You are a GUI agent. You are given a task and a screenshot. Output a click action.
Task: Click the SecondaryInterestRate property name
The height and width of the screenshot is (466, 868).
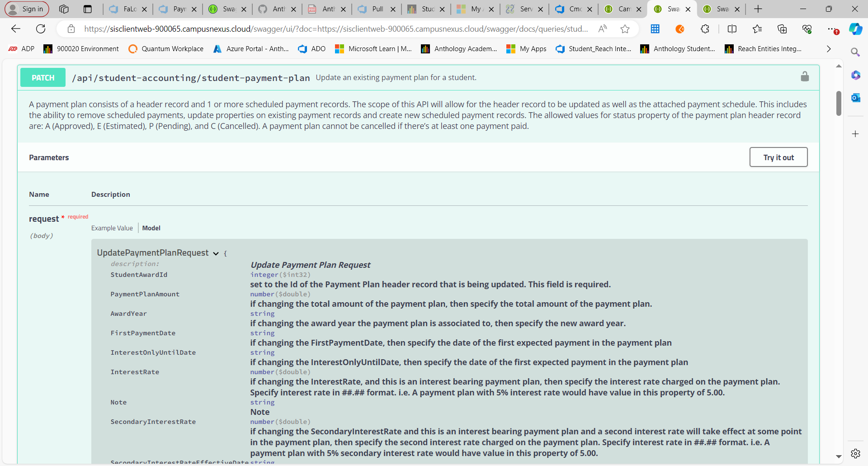tap(153, 422)
